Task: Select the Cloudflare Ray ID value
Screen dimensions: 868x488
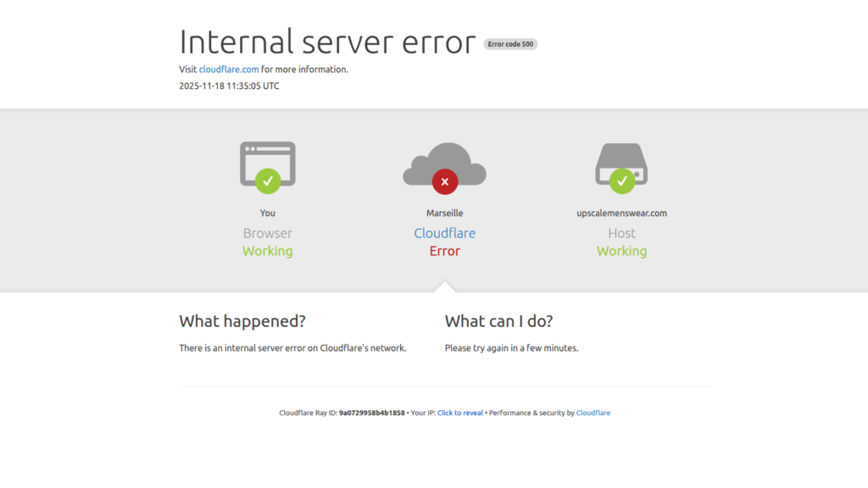Action: tap(370, 413)
